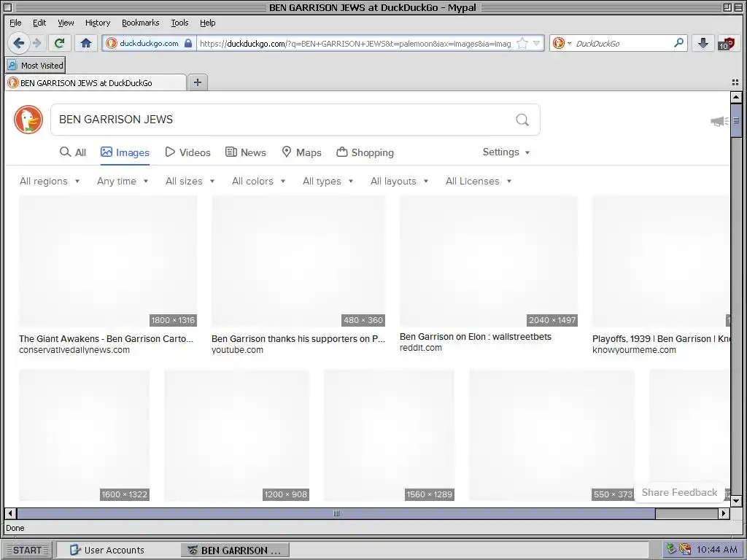Open the 1800 × 1316 image thumbnail
This screenshot has height=560, width=747.
(108, 261)
